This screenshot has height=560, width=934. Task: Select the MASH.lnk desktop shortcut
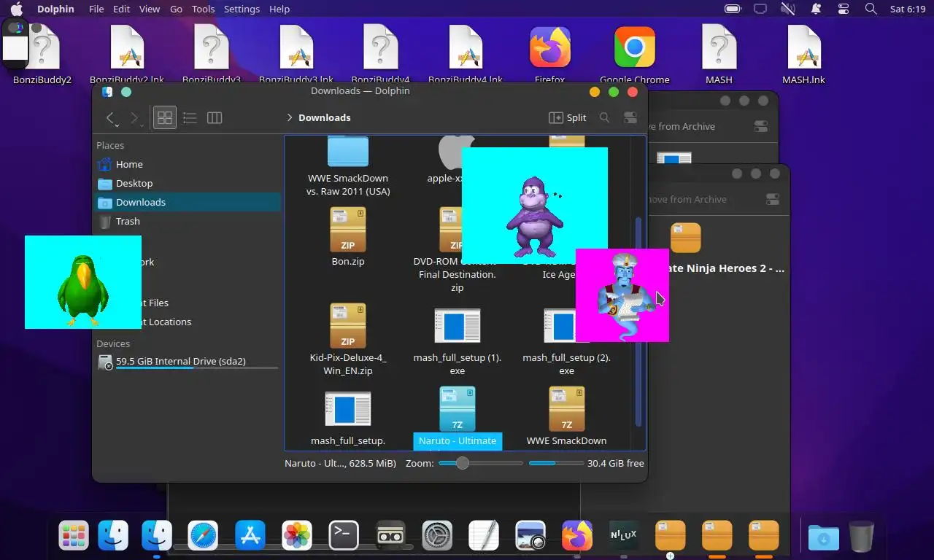pyautogui.click(x=803, y=55)
